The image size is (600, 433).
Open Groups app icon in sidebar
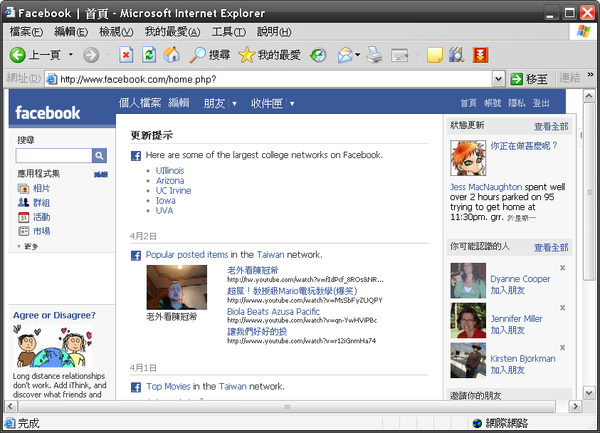pos(23,202)
